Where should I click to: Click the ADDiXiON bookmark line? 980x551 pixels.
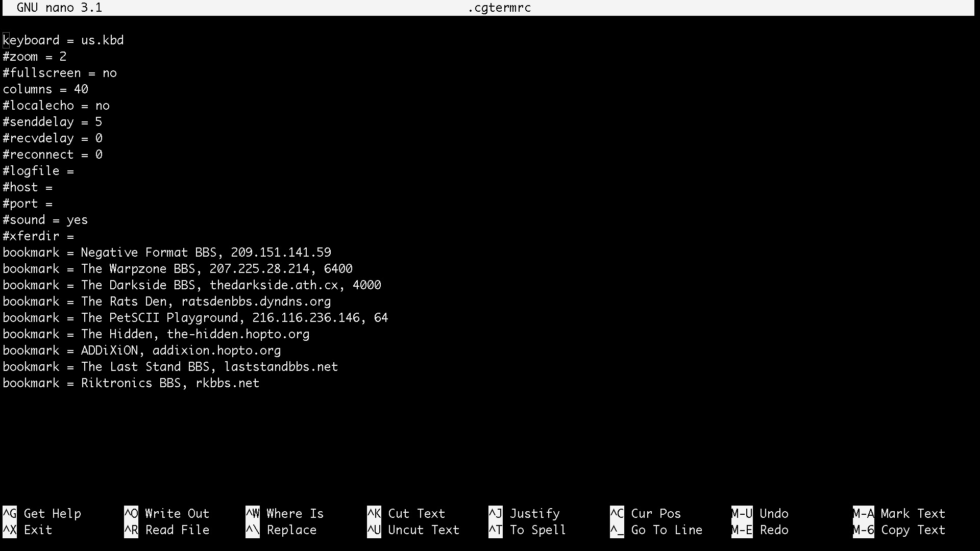[142, 350]
